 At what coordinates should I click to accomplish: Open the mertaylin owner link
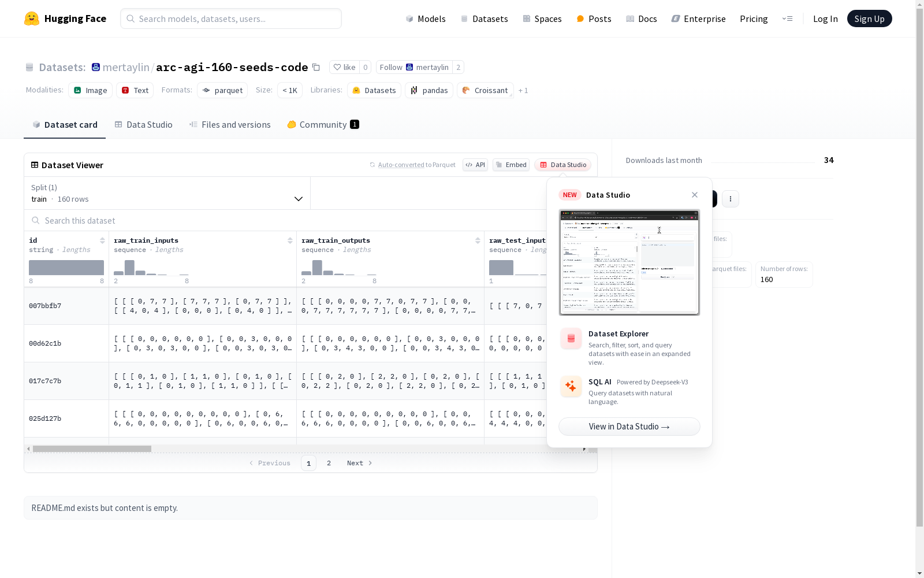[126, 67]
